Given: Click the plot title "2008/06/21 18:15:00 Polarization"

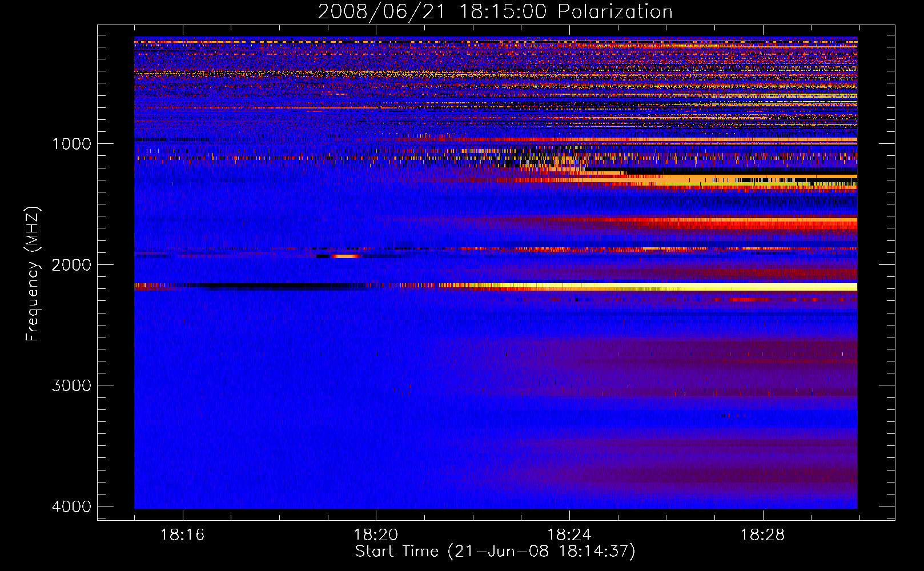Looking at the screenshot, I should (x=495, y=11).
